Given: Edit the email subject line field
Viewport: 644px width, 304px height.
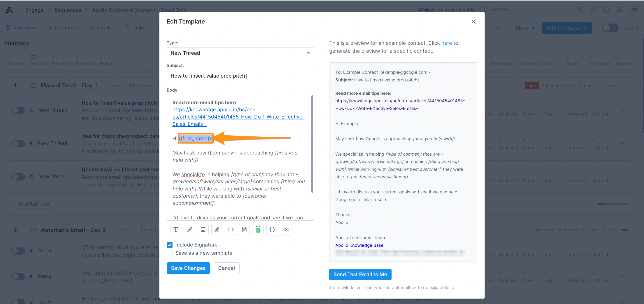Looking at the screenshot, I should [240, 75].
